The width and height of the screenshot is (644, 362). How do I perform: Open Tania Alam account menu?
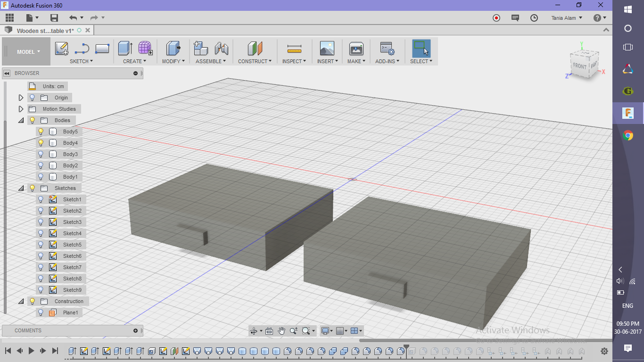pos(567,18)
